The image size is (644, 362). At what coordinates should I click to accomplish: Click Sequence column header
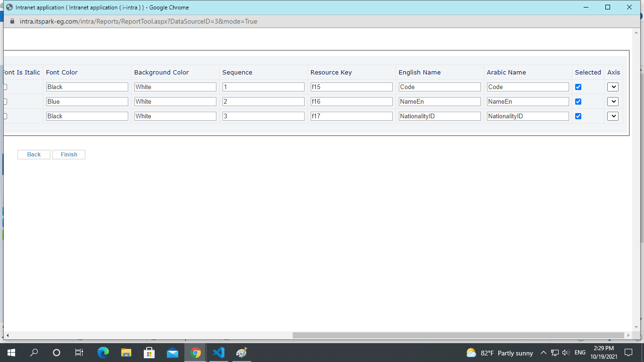tap(237, 72)
